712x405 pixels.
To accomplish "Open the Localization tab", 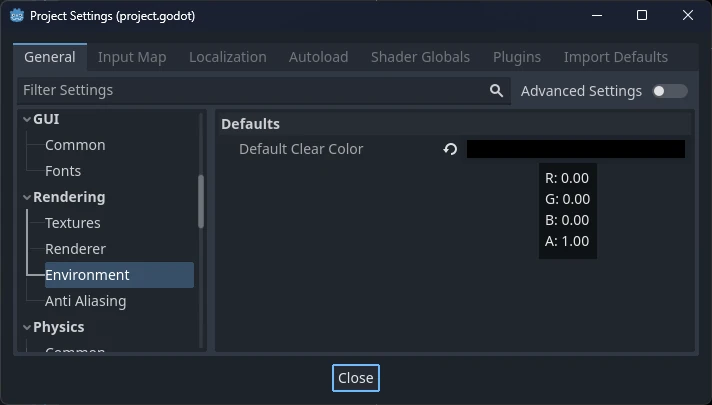I will coord(227,57).
